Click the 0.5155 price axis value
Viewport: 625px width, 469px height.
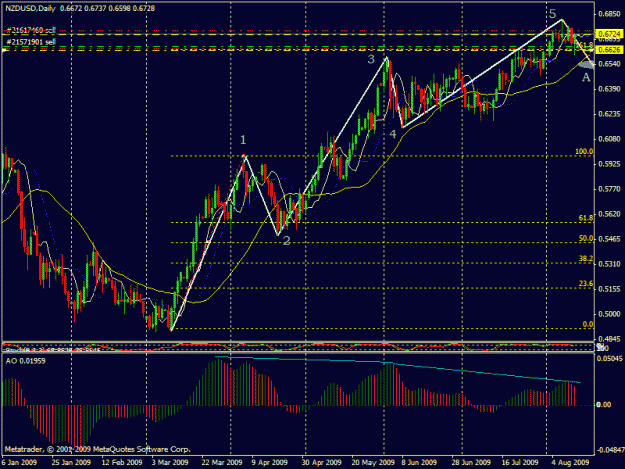[x=610, y=288]
